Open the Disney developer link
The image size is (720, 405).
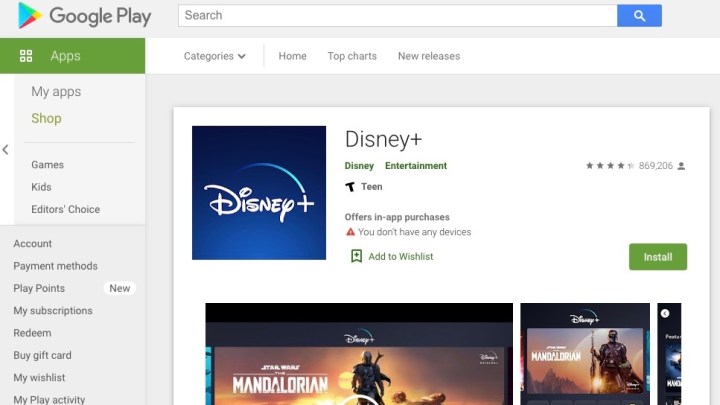point(359,166)
